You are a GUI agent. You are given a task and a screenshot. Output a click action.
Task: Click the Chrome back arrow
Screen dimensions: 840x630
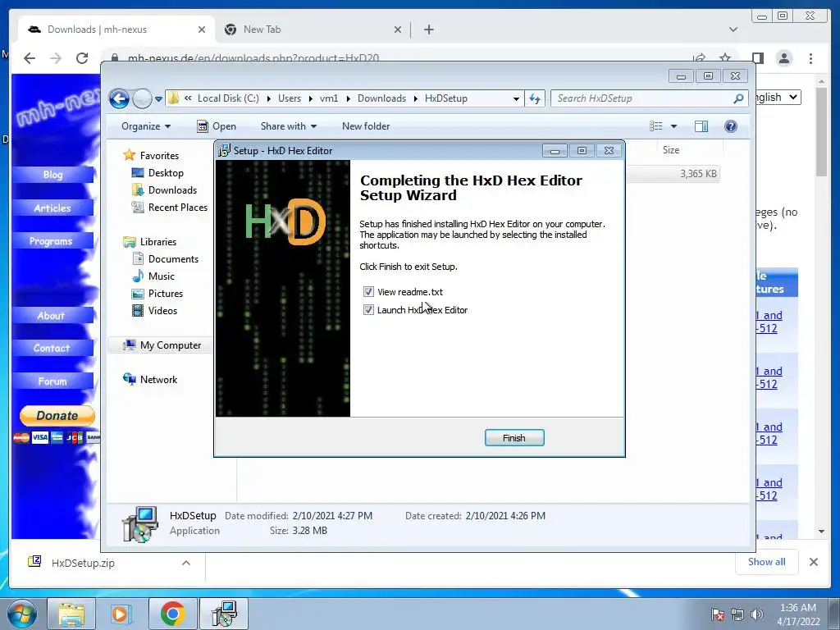pyautogui.click(x=30, y=58)
